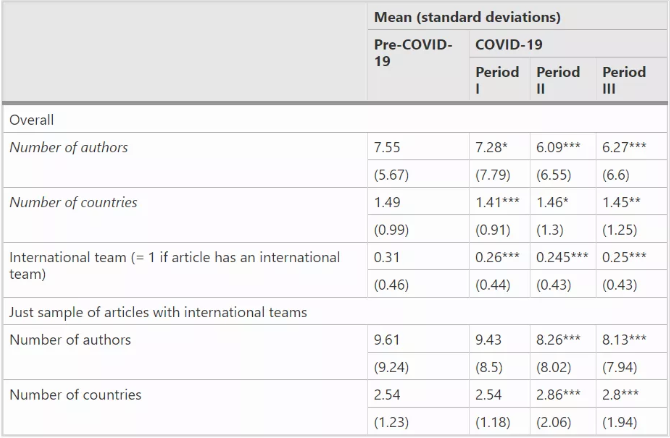Select the Period III column header
This screenshot has width=670, height=438.
[x=624, y=80]
